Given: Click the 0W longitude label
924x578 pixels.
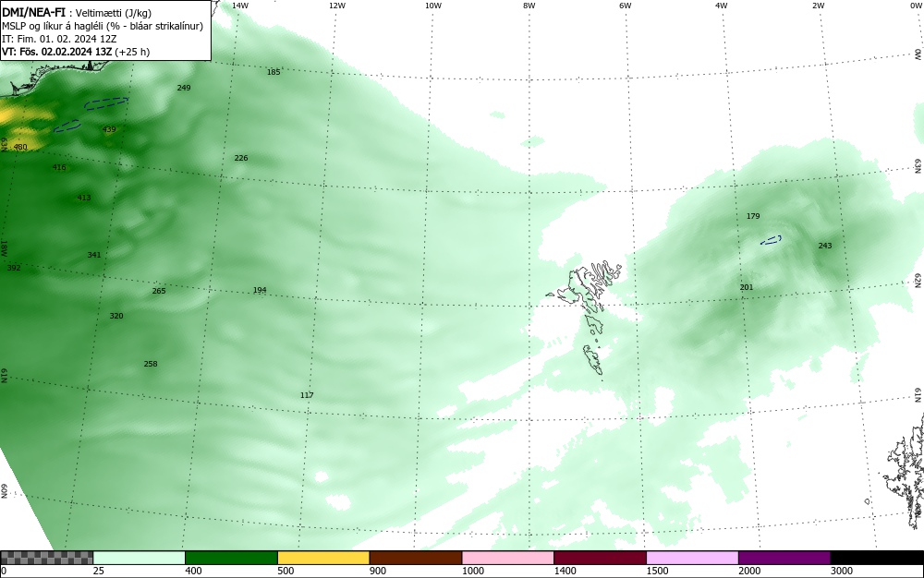Looking at the screenshot, I should [x=916, y=6].
